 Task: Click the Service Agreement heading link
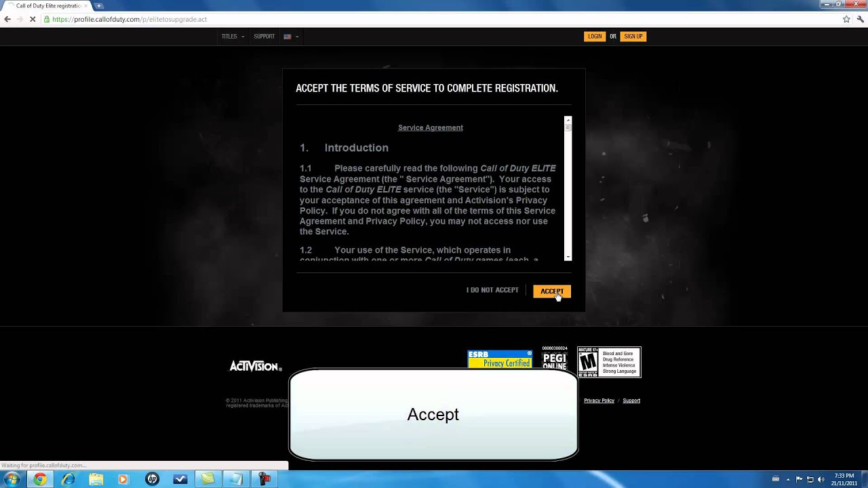pyautogui.click(x=431, y=127)
